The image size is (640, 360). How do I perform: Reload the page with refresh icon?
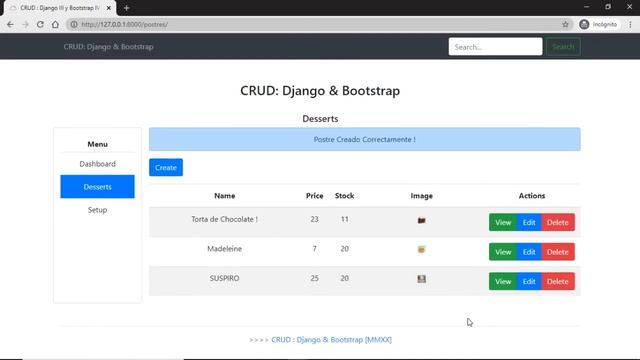[40, 24]
